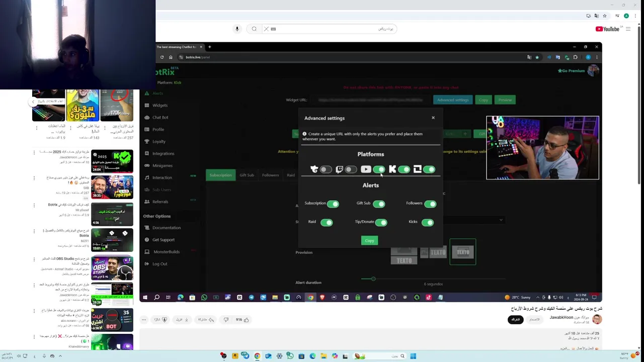Screen dimensions: 644x362
Task: Select the Subscription alert tab
Action: coord(220,175)
